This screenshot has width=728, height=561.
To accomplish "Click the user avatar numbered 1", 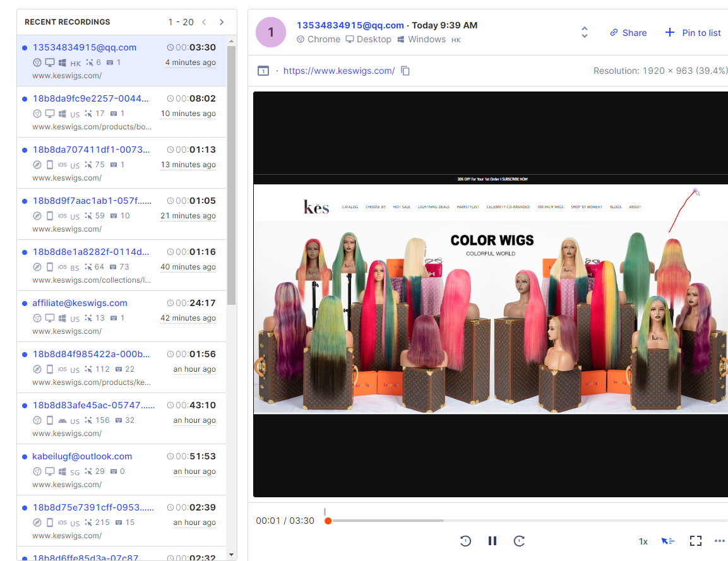I will pos(271,32).
